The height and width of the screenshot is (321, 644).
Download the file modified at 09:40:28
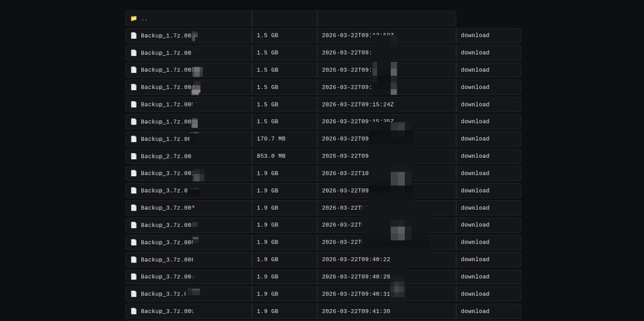tap(474, 277)
